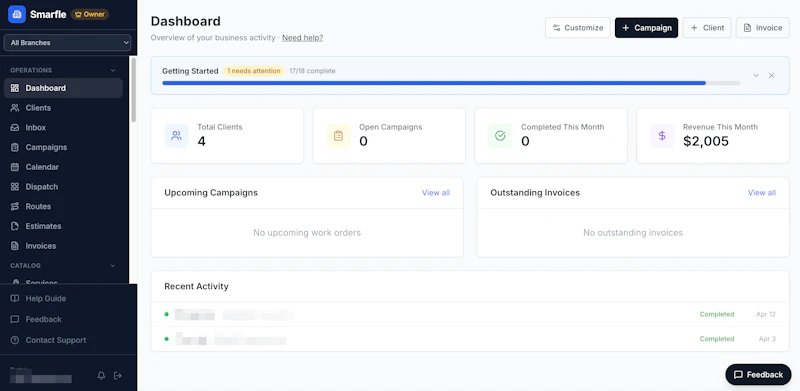
Task: Click the Routes icon in sidebar
Action: (15, 206)
